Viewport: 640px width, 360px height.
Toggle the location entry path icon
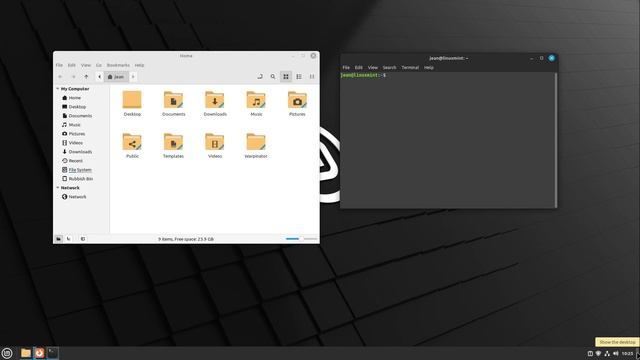(260, 77)
